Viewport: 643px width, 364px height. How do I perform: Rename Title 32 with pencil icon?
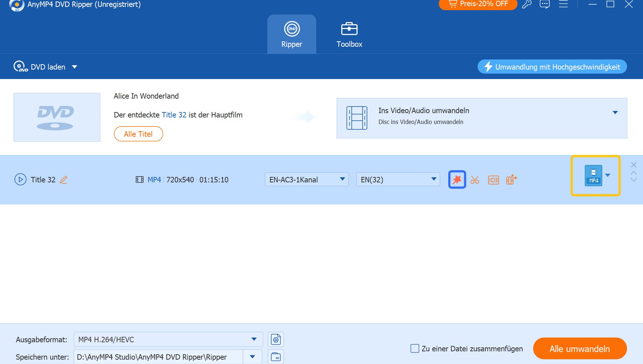click(63, 180)
